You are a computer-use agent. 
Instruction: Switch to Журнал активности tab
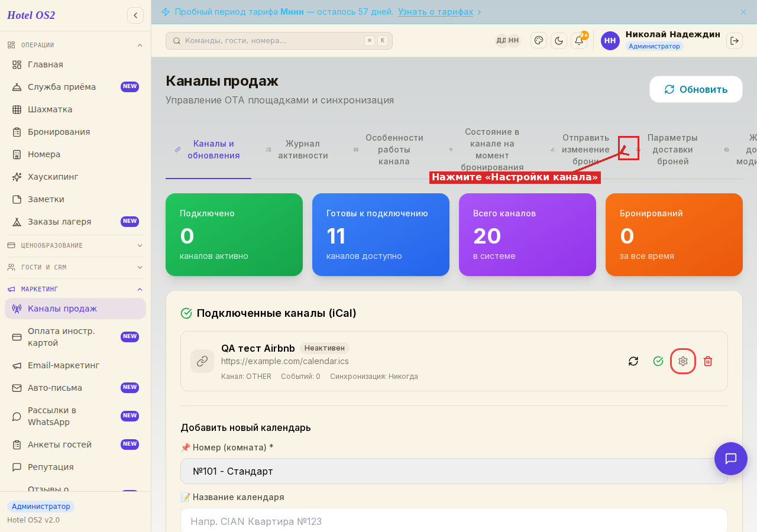pyautogui.click(x=297, y=150)
